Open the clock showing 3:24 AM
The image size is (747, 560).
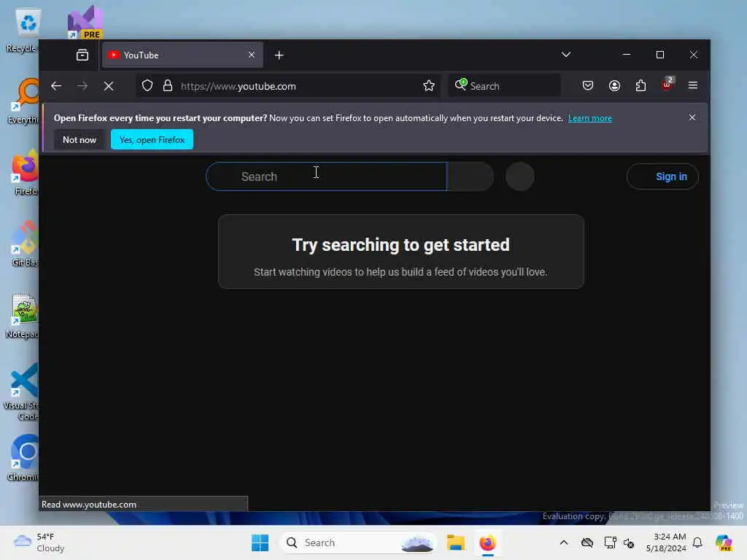666,542
